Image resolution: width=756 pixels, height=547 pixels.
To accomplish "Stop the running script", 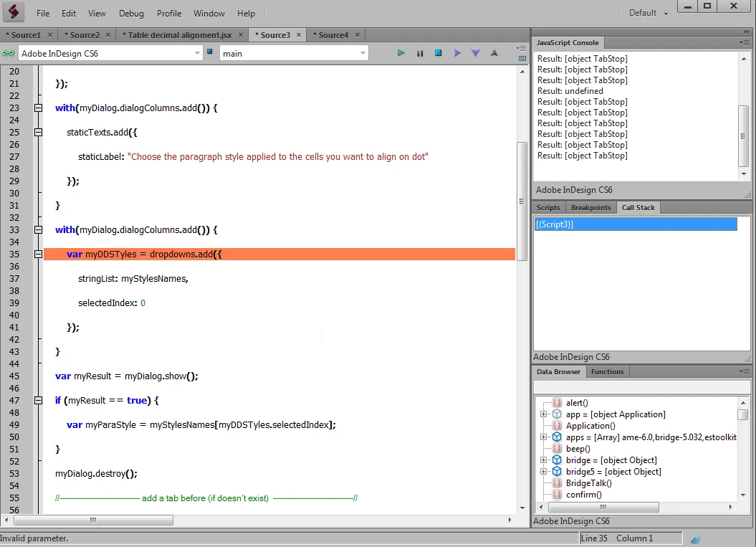I will (438, 53).
